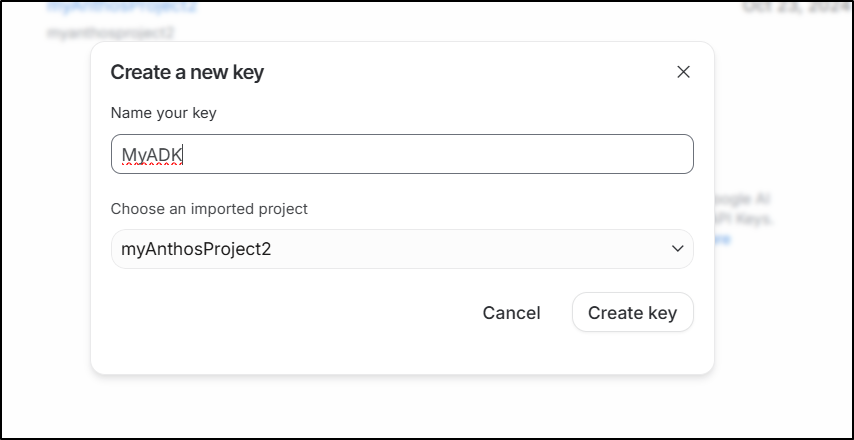Click the blurred blue project link at top left
The image size is (854, 440).
tap(122, 7)
